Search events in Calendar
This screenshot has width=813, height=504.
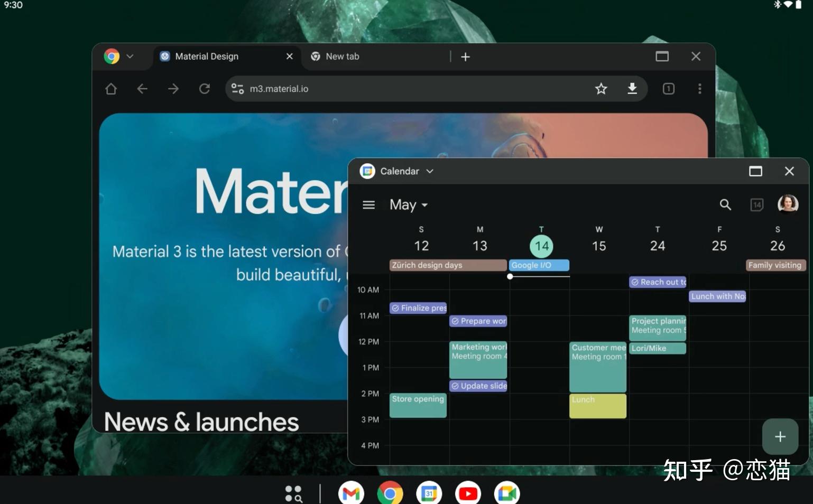(x=725, y=204)
